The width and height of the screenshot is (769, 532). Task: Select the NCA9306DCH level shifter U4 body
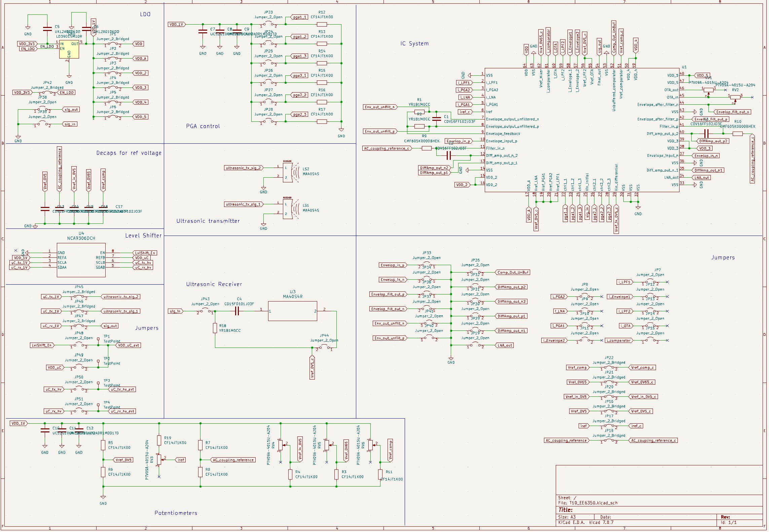click(81, 260)
